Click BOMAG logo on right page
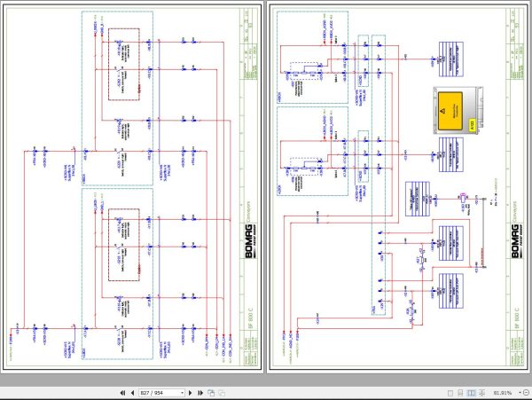Viewport: 532px width, 400px height. tap(517, 241)
